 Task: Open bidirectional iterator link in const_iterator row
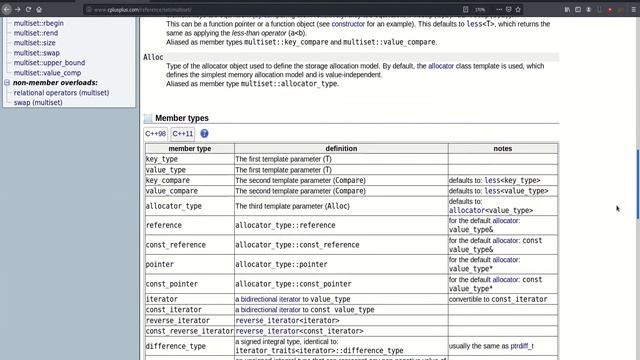(x=271, y=310)
